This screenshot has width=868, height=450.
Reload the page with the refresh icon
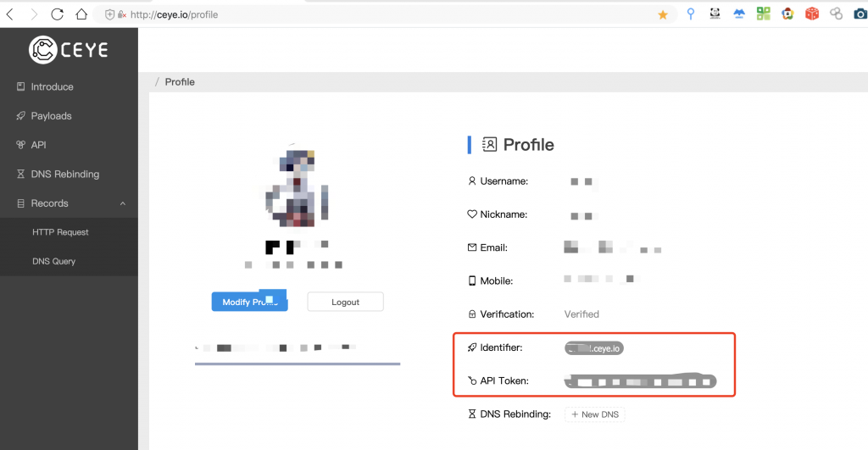point(57,14)
